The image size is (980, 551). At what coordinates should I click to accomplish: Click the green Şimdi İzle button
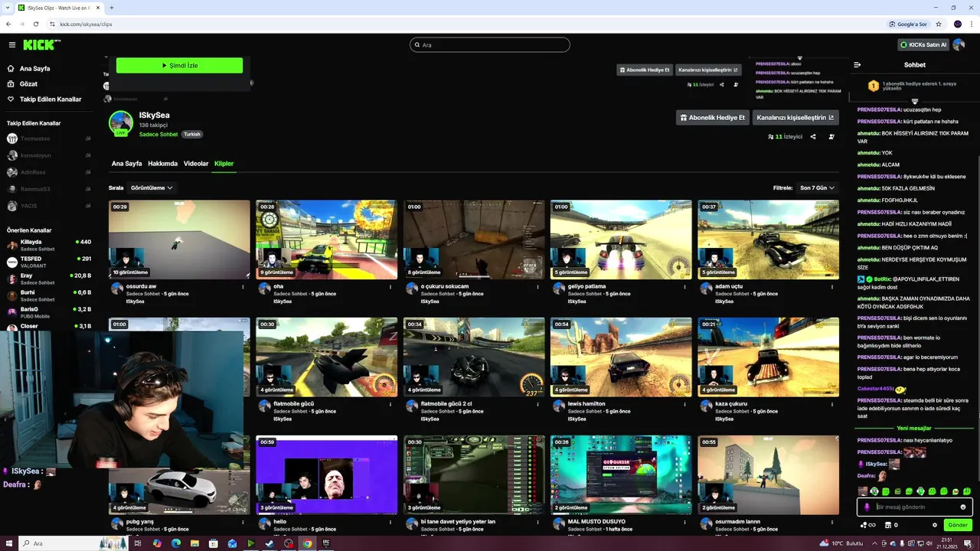coord(180,66)
